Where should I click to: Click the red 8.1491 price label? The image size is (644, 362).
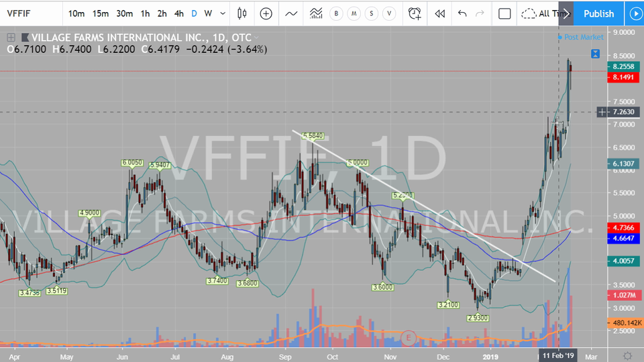point(623,77)
